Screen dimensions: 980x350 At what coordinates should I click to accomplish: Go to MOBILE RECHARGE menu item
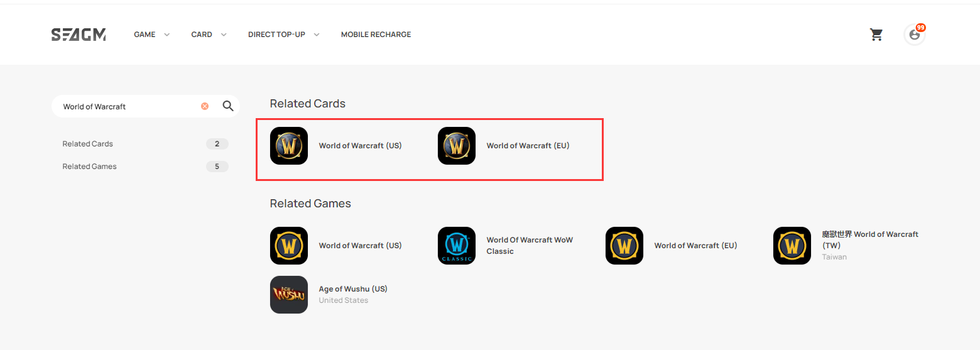pyautogui.click(x=376, y=35)
